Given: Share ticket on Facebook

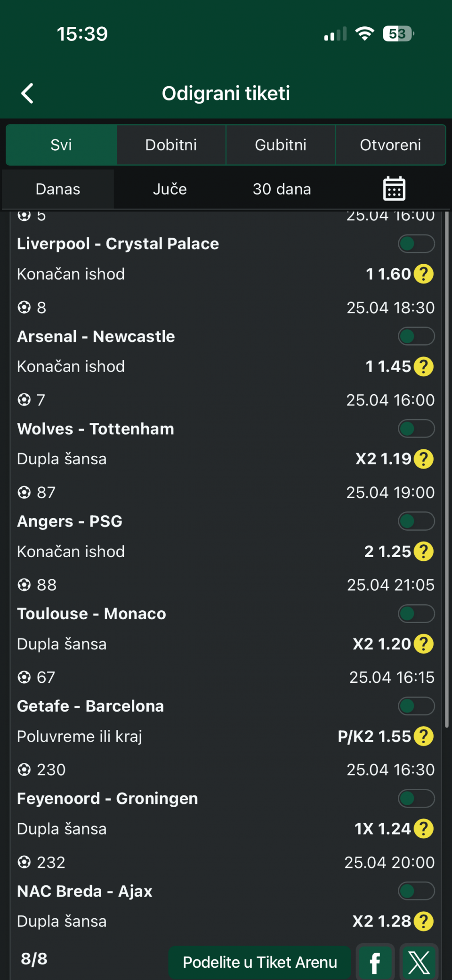Looking at the screenshot, I should [x=375, y=963].
